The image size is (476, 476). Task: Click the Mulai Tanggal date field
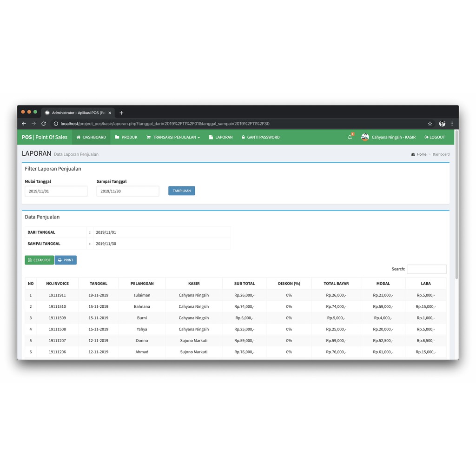pyautogui.click(x=56, y=191)
